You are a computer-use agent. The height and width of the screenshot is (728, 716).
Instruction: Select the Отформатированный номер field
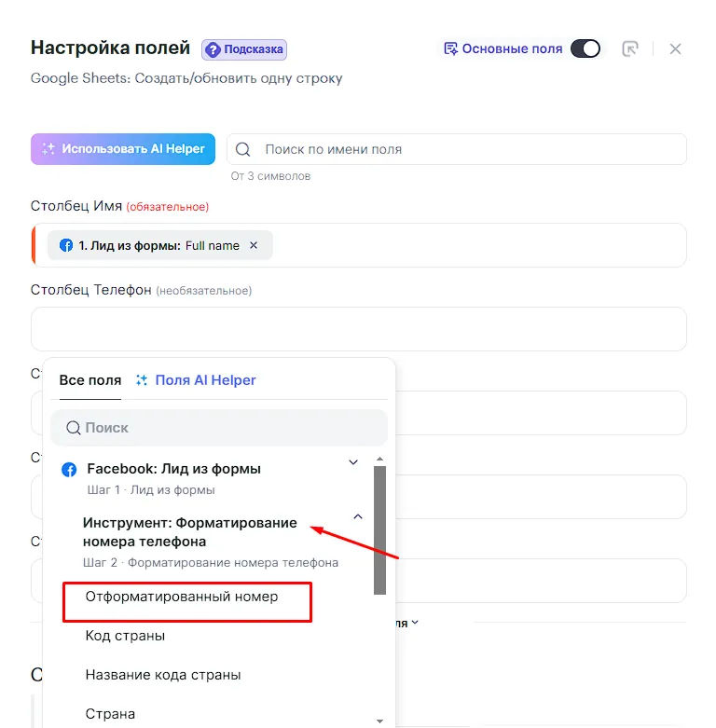[x=182, y=597]
